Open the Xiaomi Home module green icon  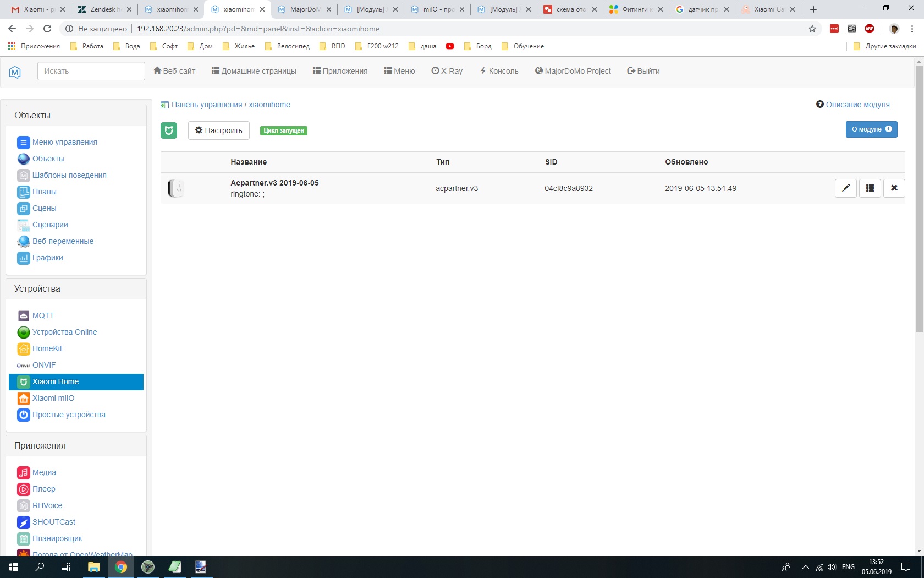click(169, 130)
